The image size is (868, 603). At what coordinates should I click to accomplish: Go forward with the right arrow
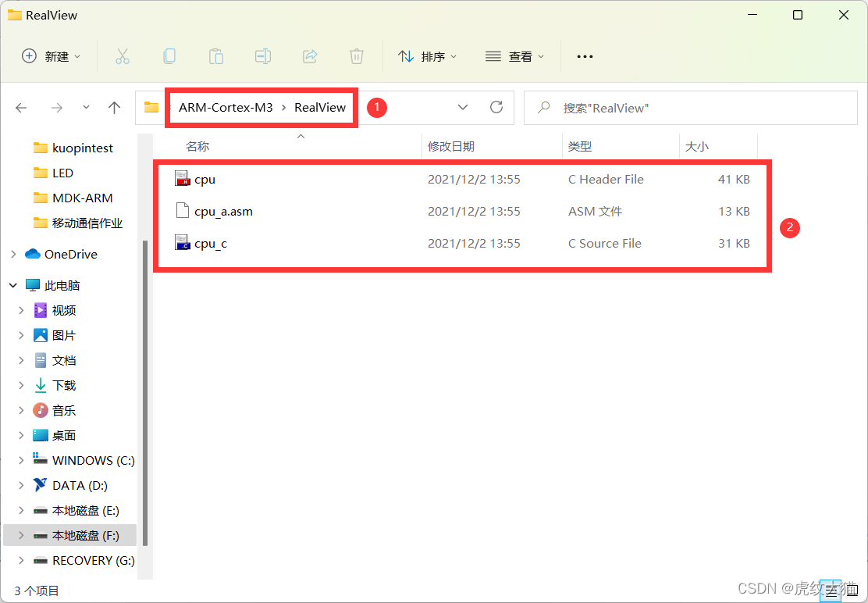coord(56,108)
